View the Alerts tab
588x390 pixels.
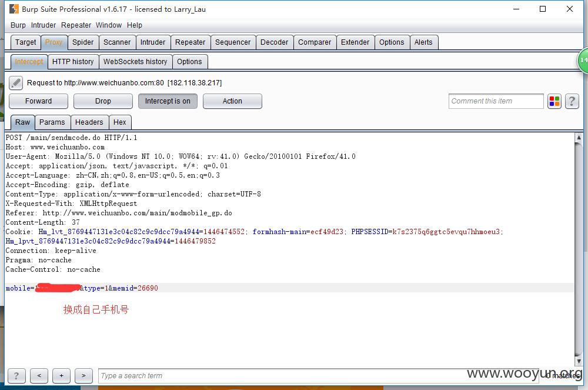tap(423, 42)
